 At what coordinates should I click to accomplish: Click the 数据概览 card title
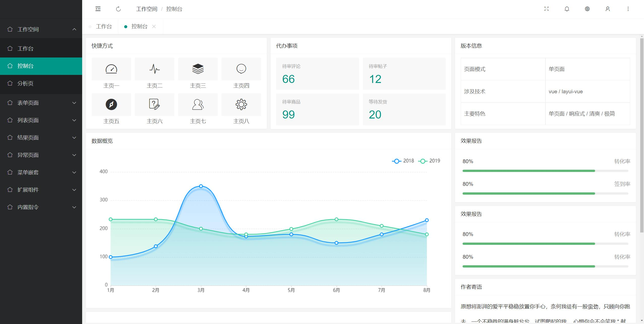coord(102,141)
